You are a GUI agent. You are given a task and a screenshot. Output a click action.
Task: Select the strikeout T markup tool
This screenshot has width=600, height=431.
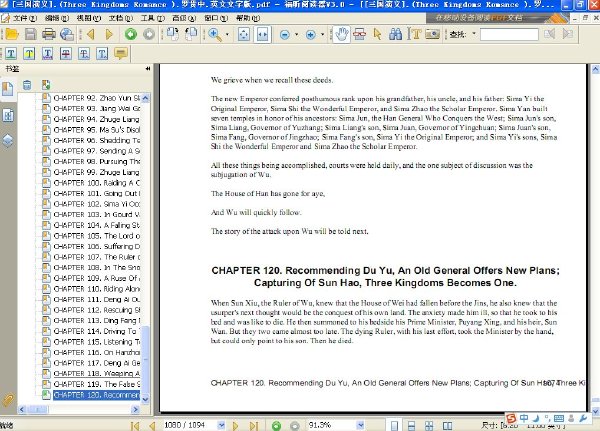tap(66, 54)
